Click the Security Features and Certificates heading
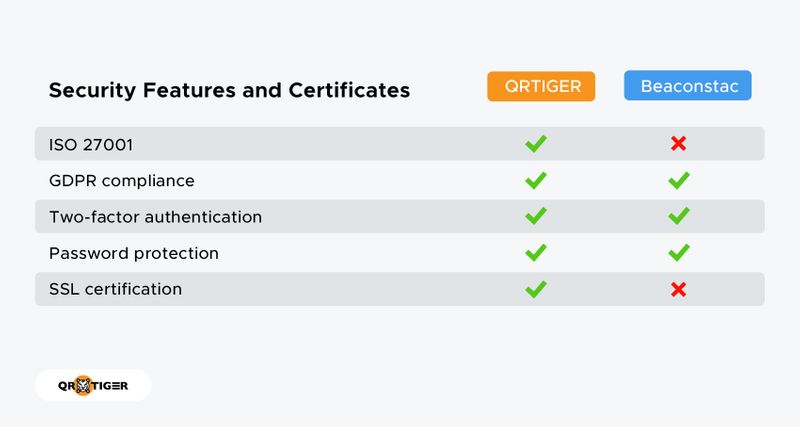Image resolution: width=800 pixels, height=427 pixels. point(229,90)
